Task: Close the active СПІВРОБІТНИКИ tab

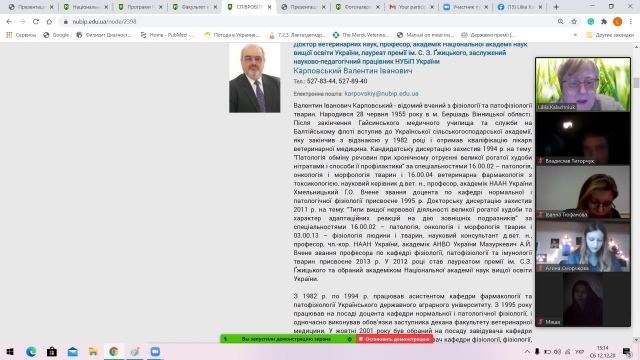Action: [269, 7]
